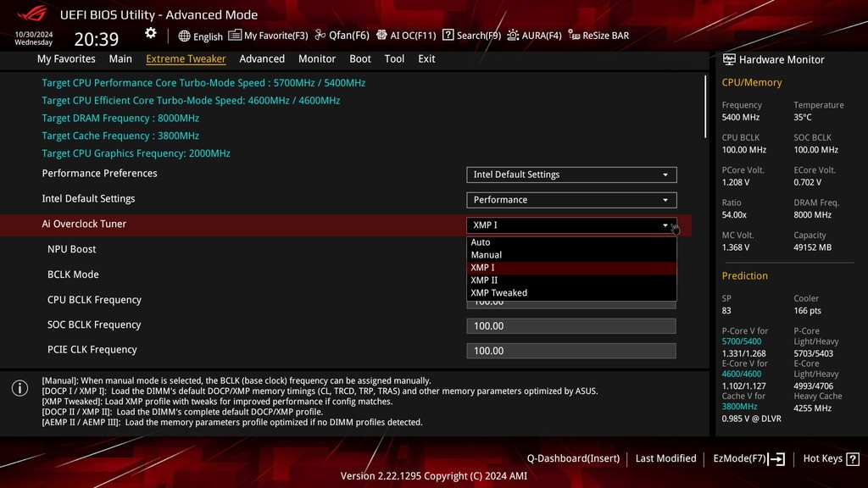Click Q-Dashboard(Insert) button

573,458
